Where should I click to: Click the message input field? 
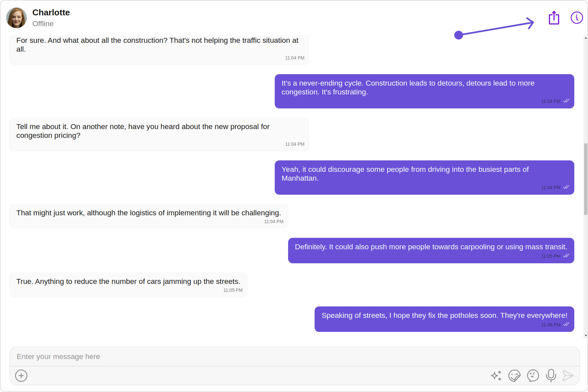294,357
